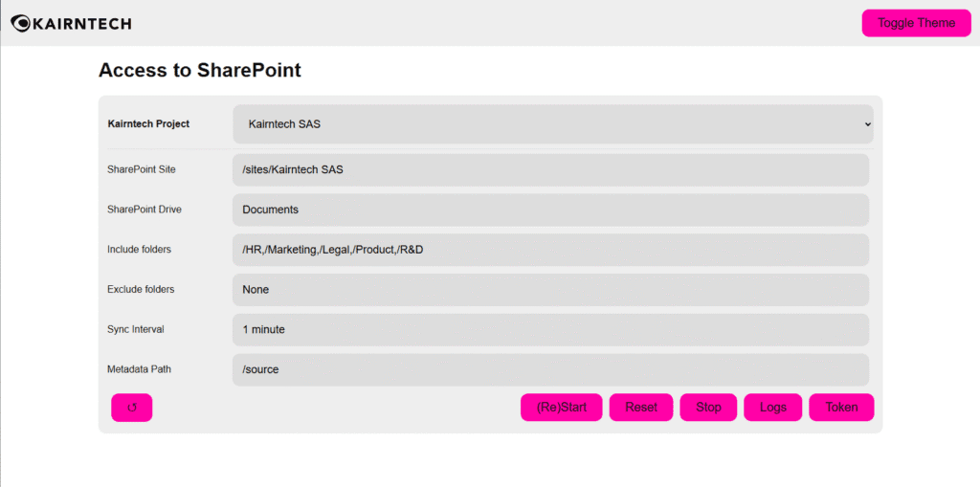This screenshot has width=980, height=487.
Task: Toggle the page theme
Action: pyautogui.click(x=916, y=23)
